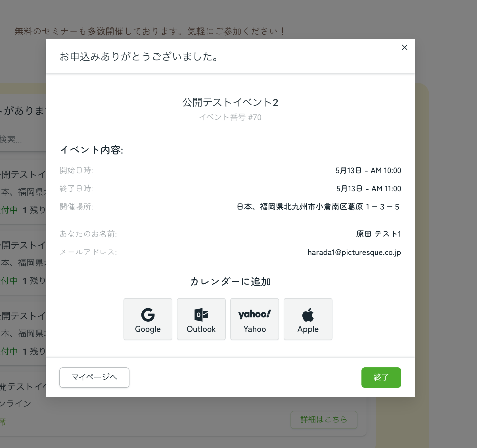Image resolution: width=477 pixels, height=448 pixels.
Task: Click name value 原田 テスト1
Action: (x=378, y=234)
